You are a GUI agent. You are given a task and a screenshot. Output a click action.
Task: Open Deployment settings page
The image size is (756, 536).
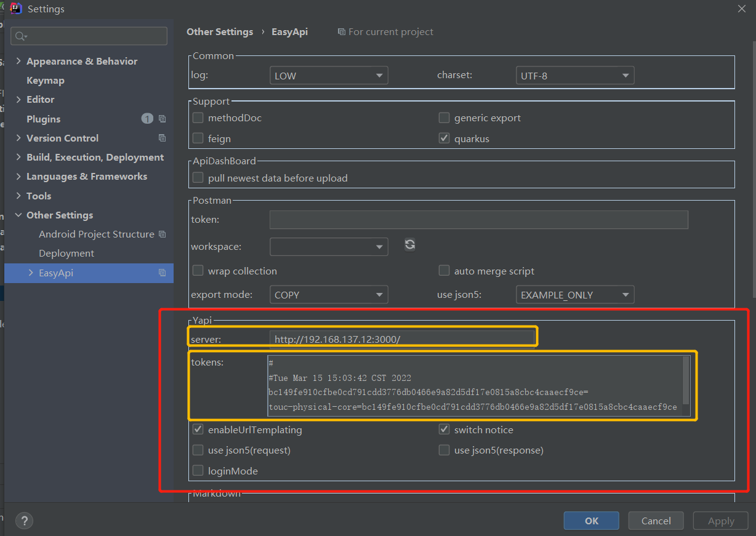[x=66, y=253]
